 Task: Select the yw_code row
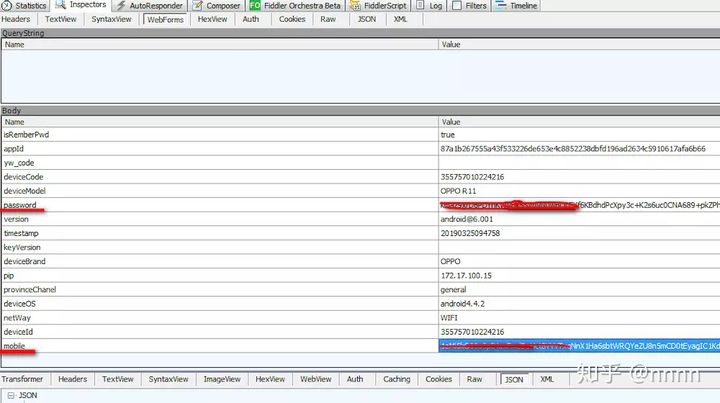[x=361, y=163]
